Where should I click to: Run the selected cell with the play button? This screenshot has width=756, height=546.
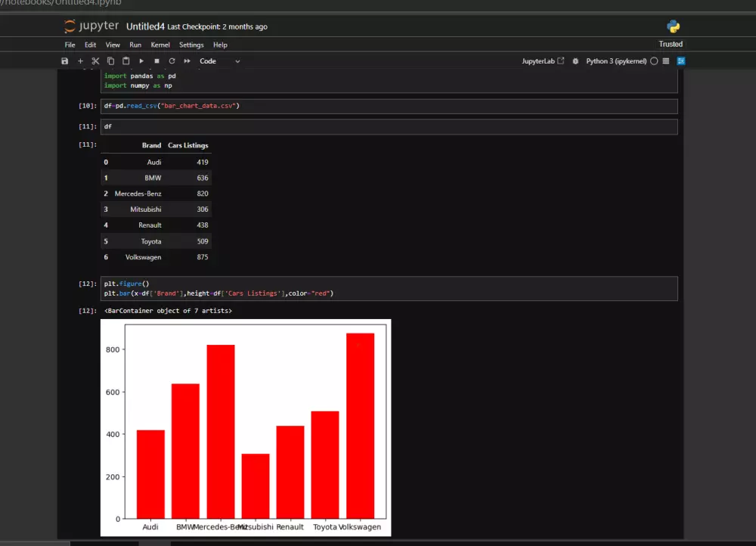pyautogui.click(x=141, y=61)
